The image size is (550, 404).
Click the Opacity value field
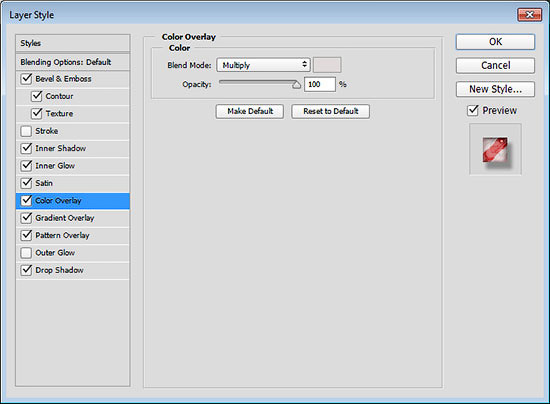tap(320, 84)
